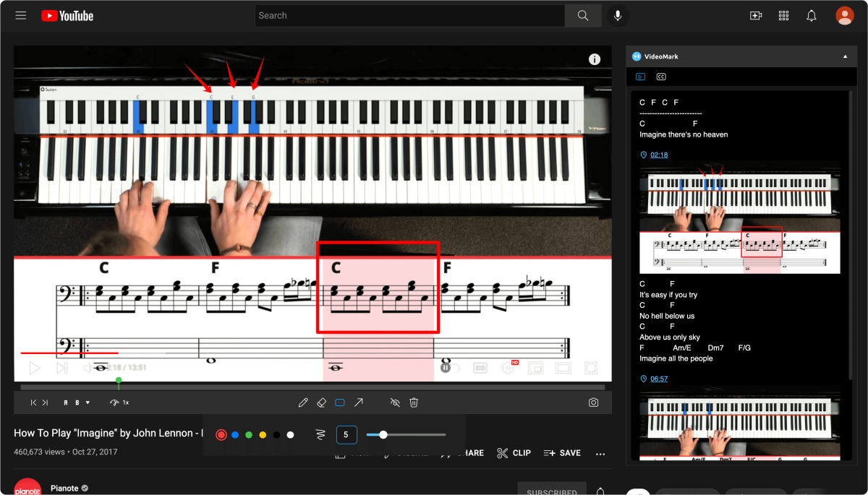The width and height of the screenshot is (868, 495).
Task: Click the SAVE button below the video
Action: pyautogui.click(x=562, y=452)
